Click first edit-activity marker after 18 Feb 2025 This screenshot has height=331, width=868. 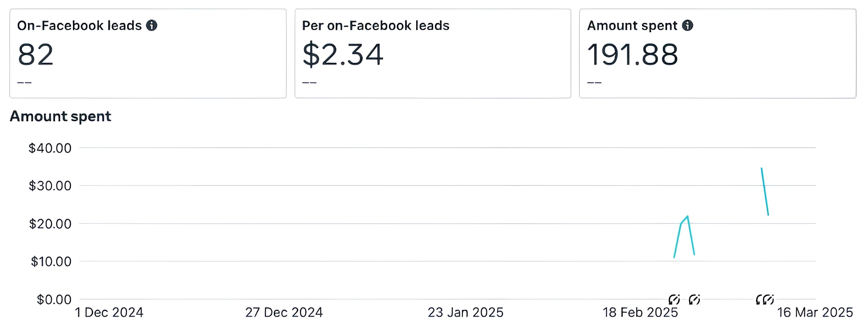(674, 300)
